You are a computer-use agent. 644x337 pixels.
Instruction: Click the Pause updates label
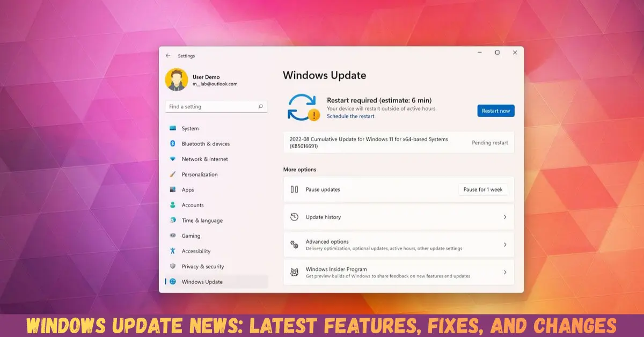(323, 189)
